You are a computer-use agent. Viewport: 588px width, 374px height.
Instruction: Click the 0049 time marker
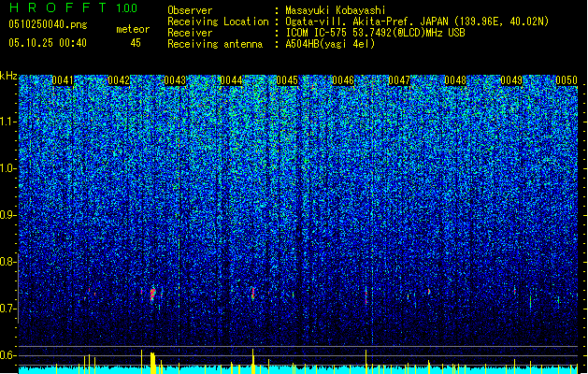pyautogui.click(x=511, y=80)
